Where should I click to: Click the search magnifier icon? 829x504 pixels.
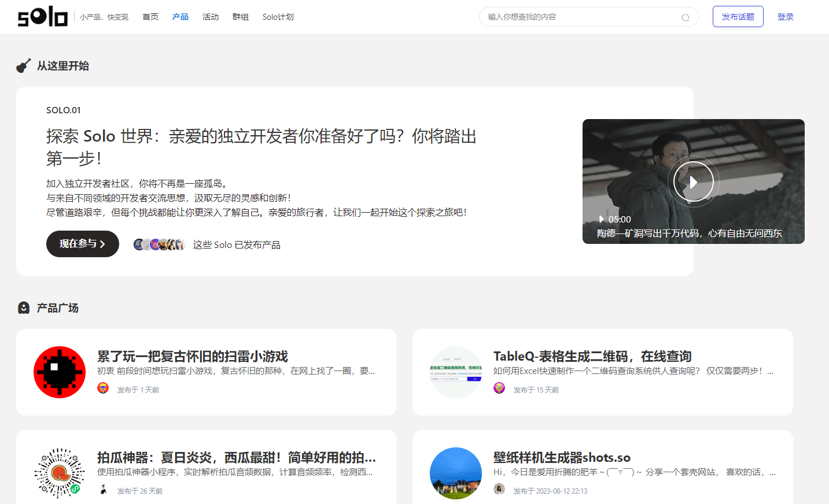686,17
